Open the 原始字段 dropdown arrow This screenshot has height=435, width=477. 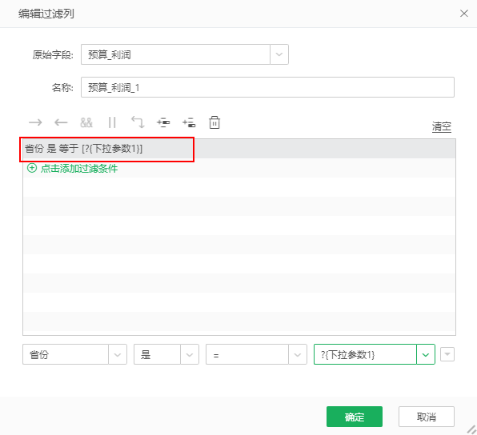click(279, 54)
